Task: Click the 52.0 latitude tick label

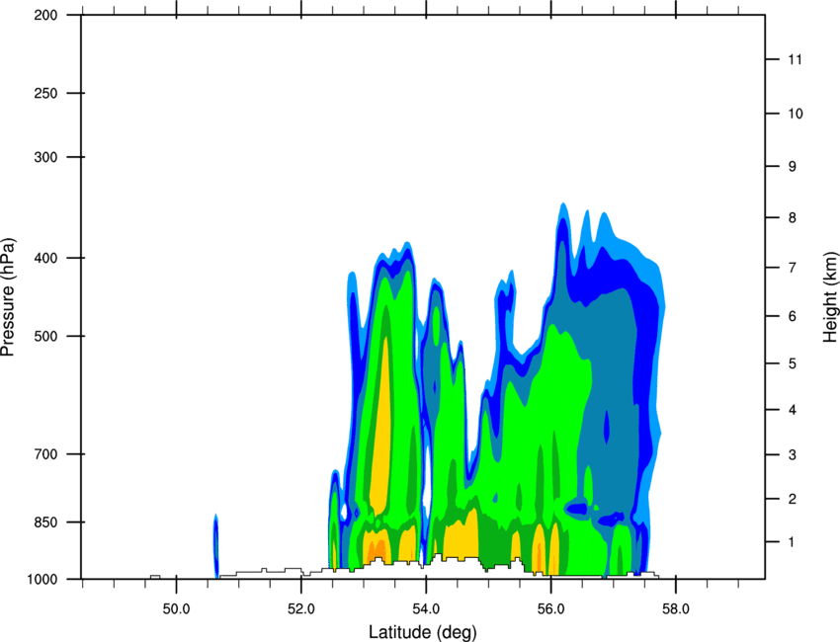Action: pyautogui.click(x=301, y=609)
